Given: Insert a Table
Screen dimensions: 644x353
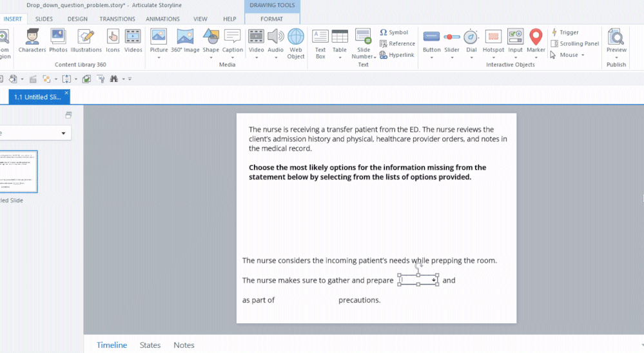Looking at the screenshot, I should pos(340,41).
